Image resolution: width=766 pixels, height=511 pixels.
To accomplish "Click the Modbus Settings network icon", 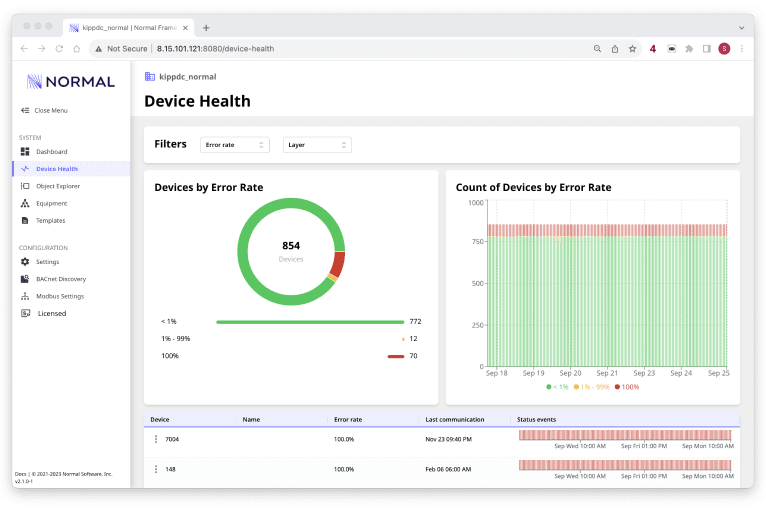I will tap(25, 296).
